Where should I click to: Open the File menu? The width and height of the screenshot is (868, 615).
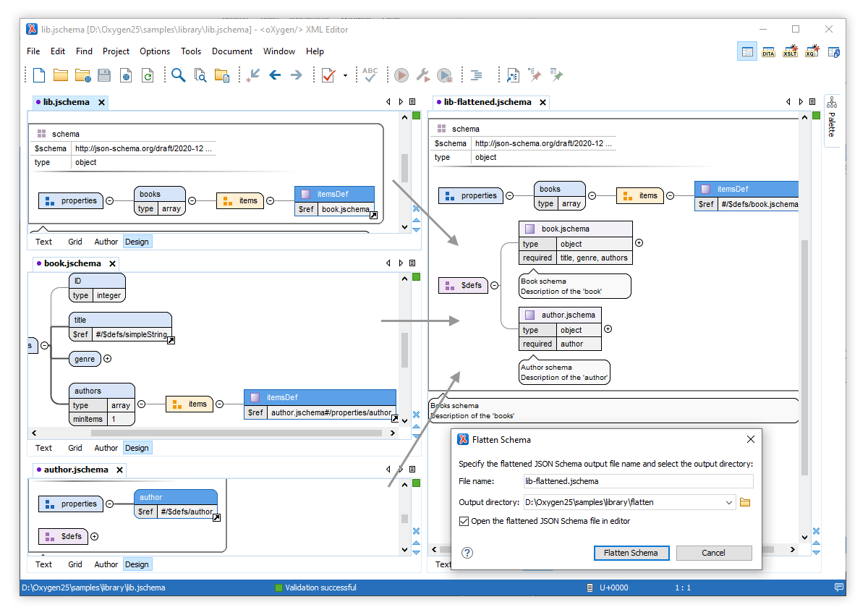[x=33, y=51]
